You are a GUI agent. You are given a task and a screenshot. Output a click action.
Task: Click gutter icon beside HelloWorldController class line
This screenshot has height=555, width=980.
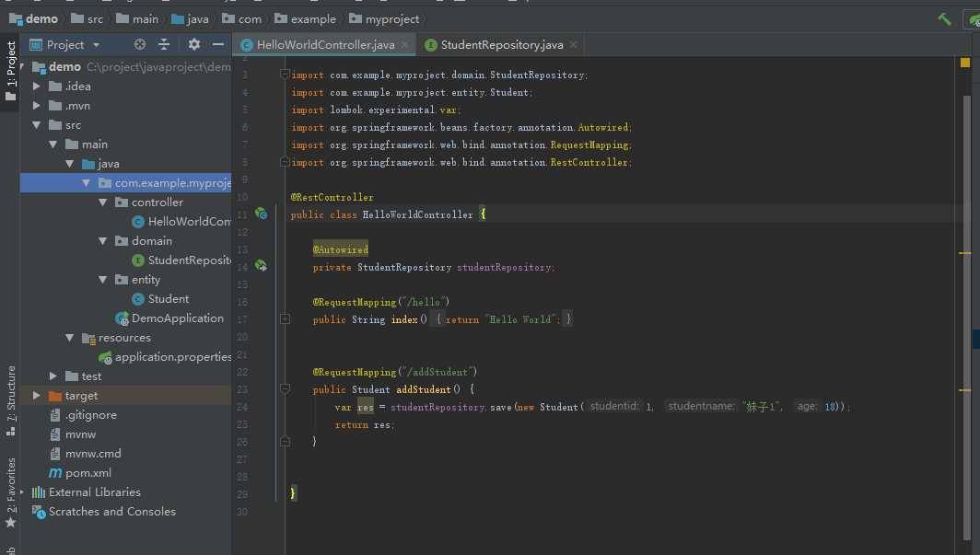click(x=262, y=214)
